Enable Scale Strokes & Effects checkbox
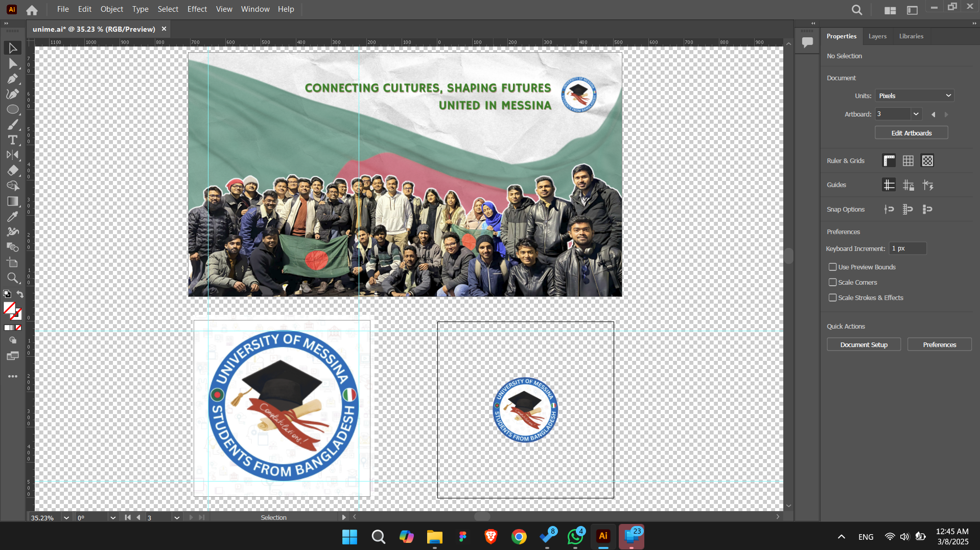The image size is (980, 550). (x=832, y=297)
